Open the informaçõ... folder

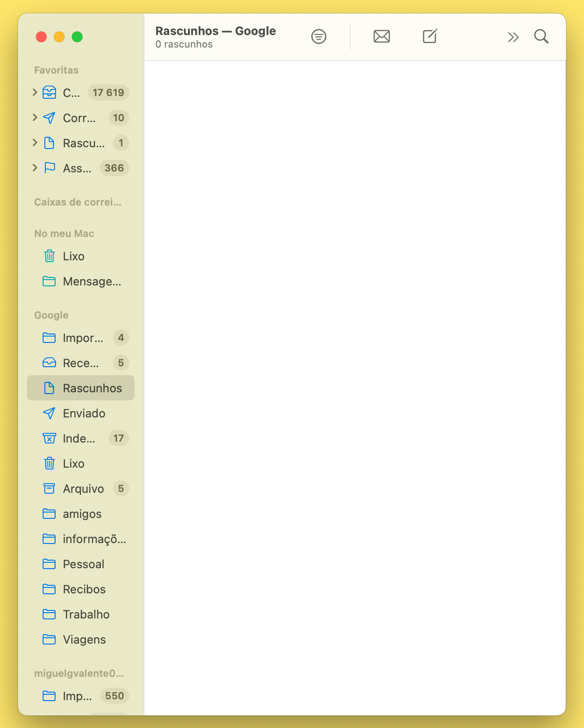tap(81, 539)
